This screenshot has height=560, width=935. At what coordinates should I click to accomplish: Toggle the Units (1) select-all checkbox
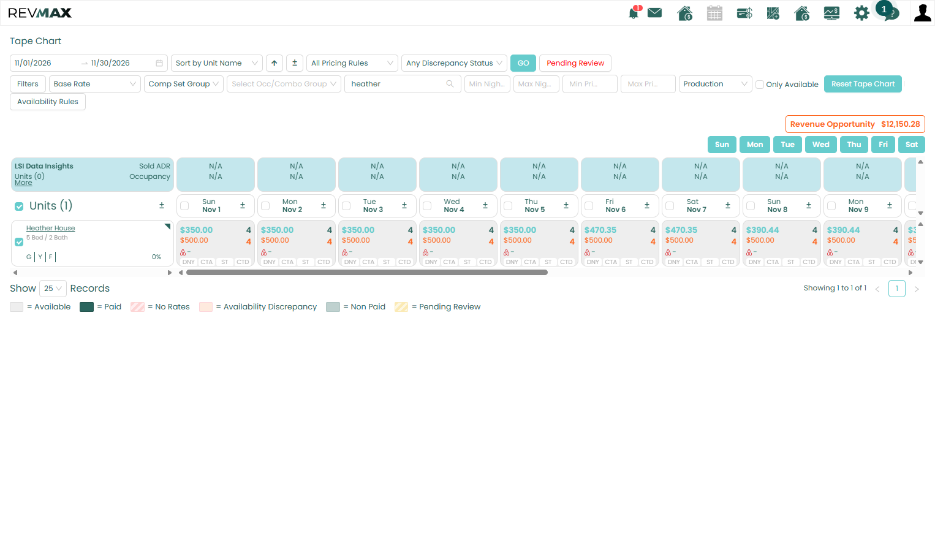click(19, 206)
